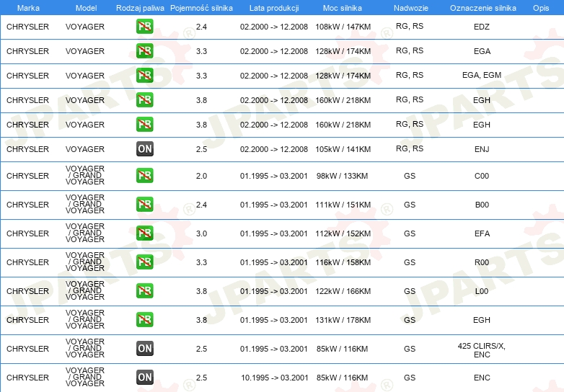Click the GS body cell in the C00 row
The width and height of the screenshot is (564, 392).
click(x=410, y=176)
